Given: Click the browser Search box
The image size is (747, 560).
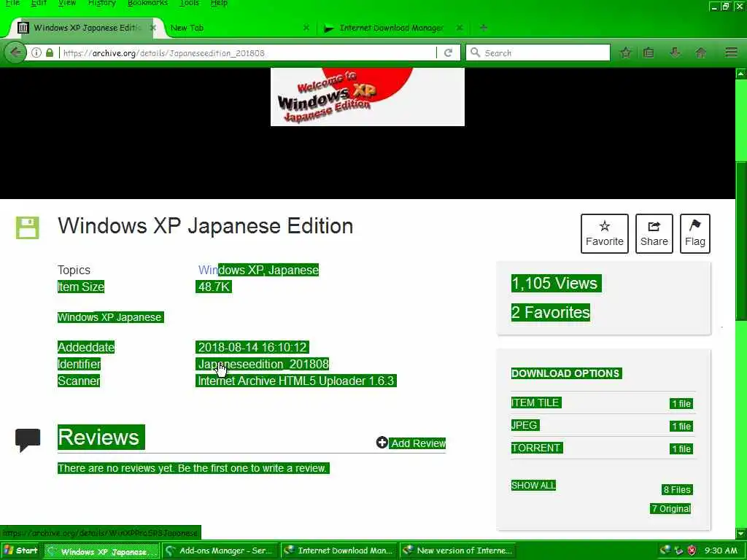Looking at the screenshot, I should [538, 52].
